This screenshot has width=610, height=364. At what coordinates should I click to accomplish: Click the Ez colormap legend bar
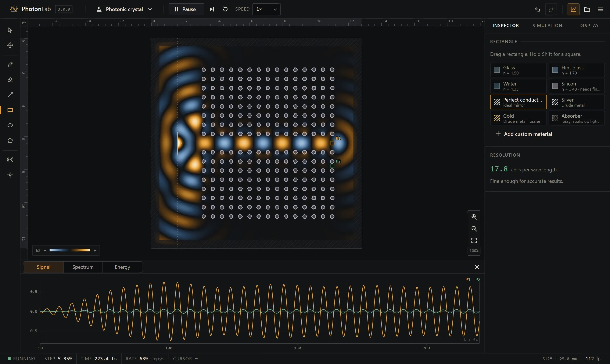pos(70,250)
